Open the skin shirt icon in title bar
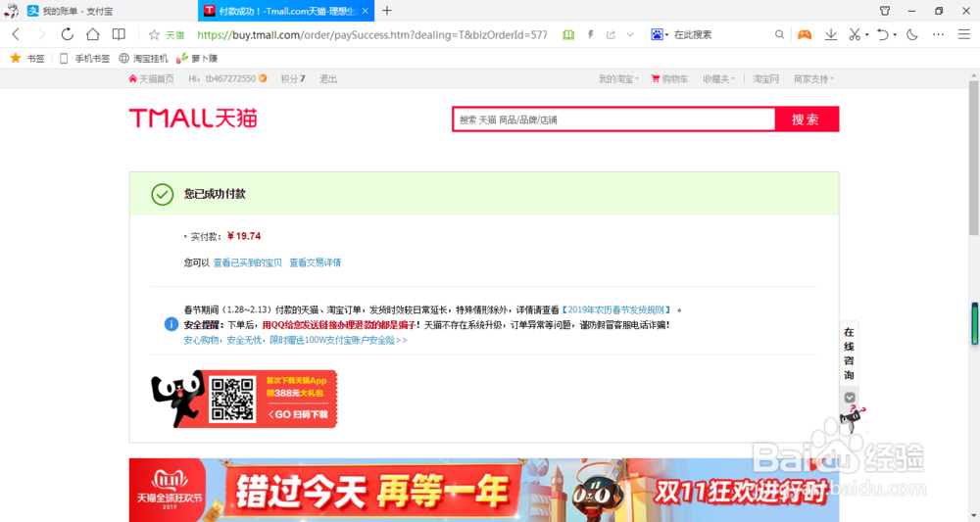 click(x=885, y=11)
